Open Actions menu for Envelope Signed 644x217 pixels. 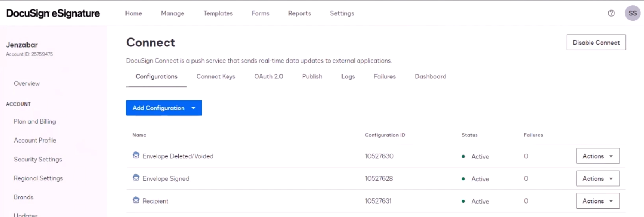tap(597, 178)
